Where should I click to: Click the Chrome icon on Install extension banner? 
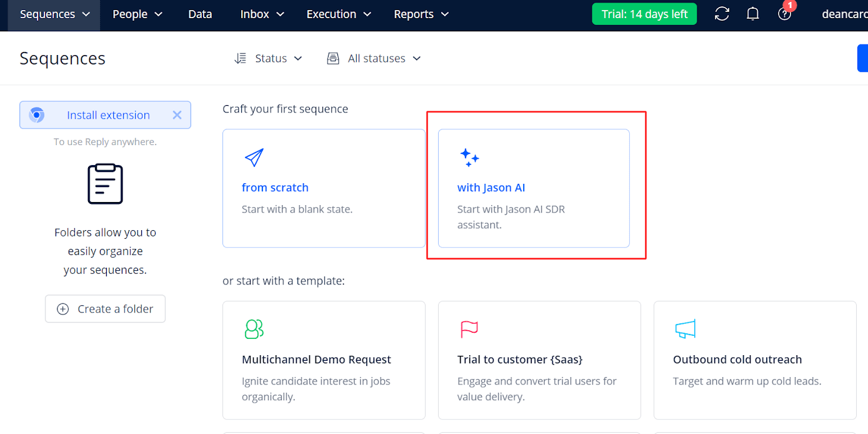[x=37, y=114]
